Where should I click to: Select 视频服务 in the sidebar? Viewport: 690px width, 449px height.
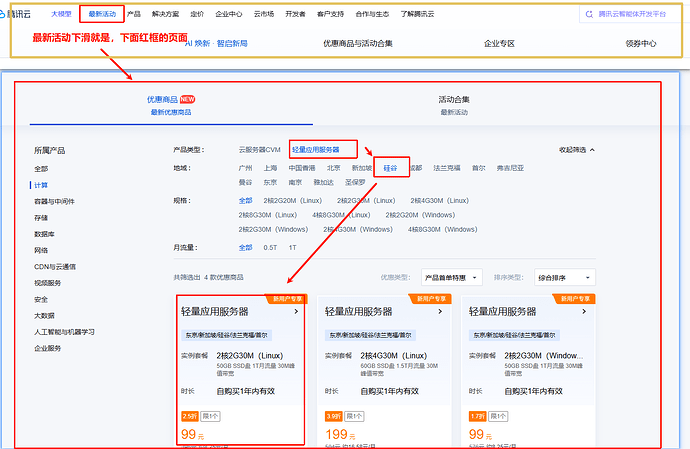pyautogui.click(x=48, y=283)
